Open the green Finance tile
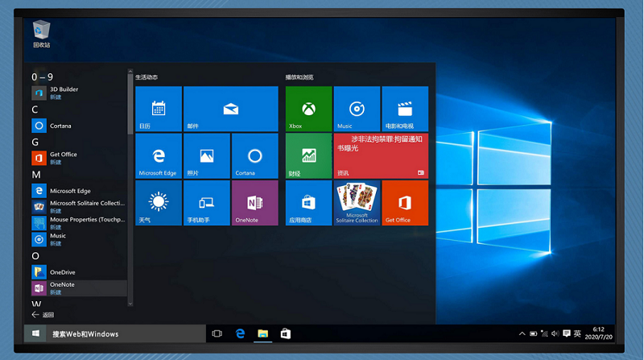Image resolution: width=644 pixels, height=360 pixels. [x=308, y=155]
